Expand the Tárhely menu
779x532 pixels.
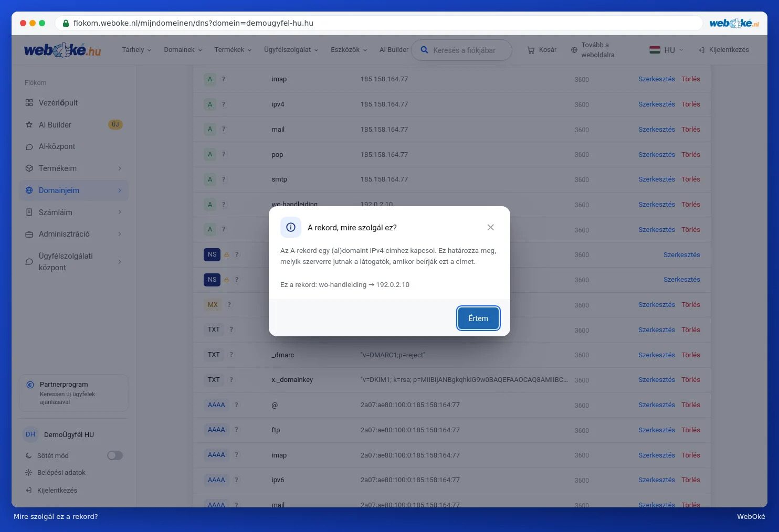(136, 50)
